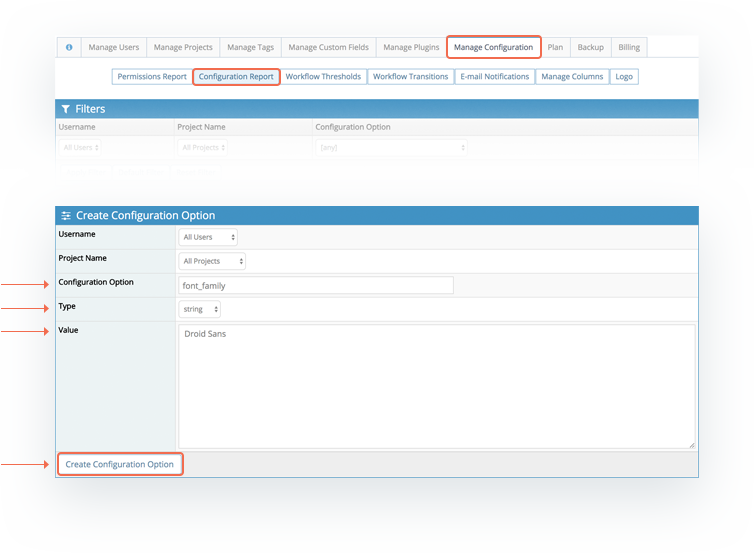Click the Value text area resize handle
754x553 pixels.
coord(691,445)
